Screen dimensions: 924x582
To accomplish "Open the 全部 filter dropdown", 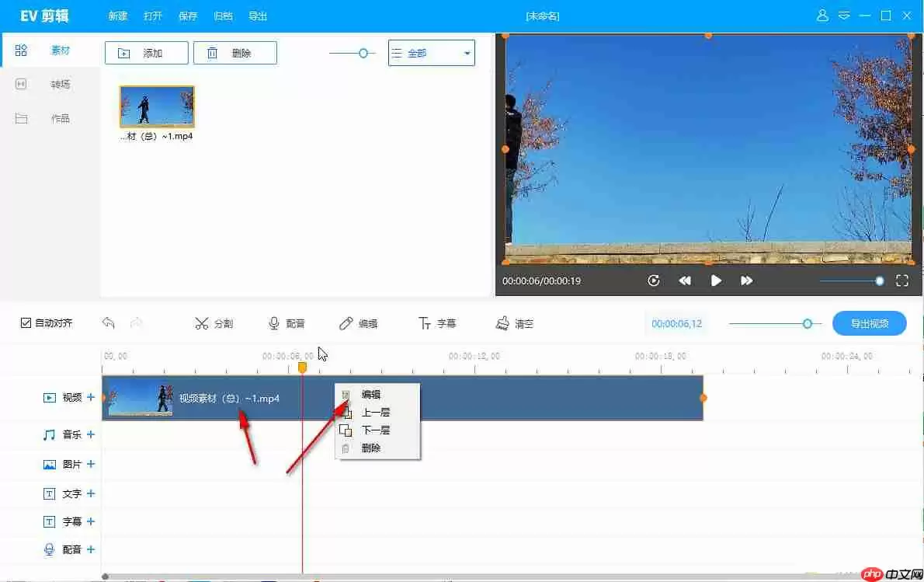I will point(431,52).
